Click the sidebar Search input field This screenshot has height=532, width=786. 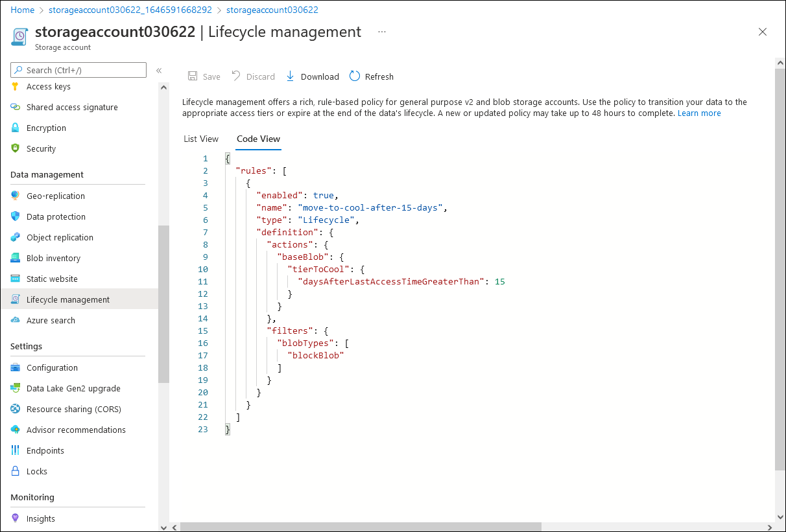[x=78, y=70]
